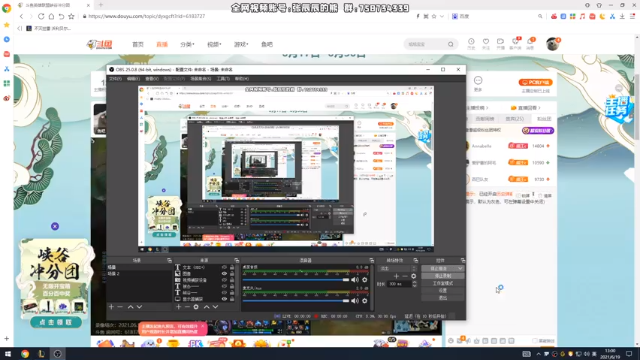This screenshot has height=360, width=640.
Task: Remove selected source with minus icon in Sources panel
Action: click(187, 307)
